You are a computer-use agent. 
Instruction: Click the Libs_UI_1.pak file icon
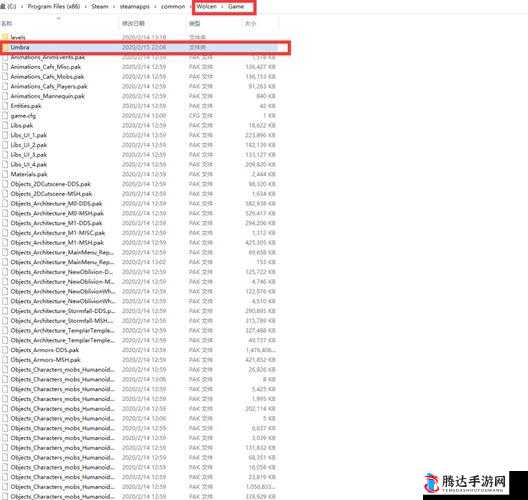click(x=5, y=135)
